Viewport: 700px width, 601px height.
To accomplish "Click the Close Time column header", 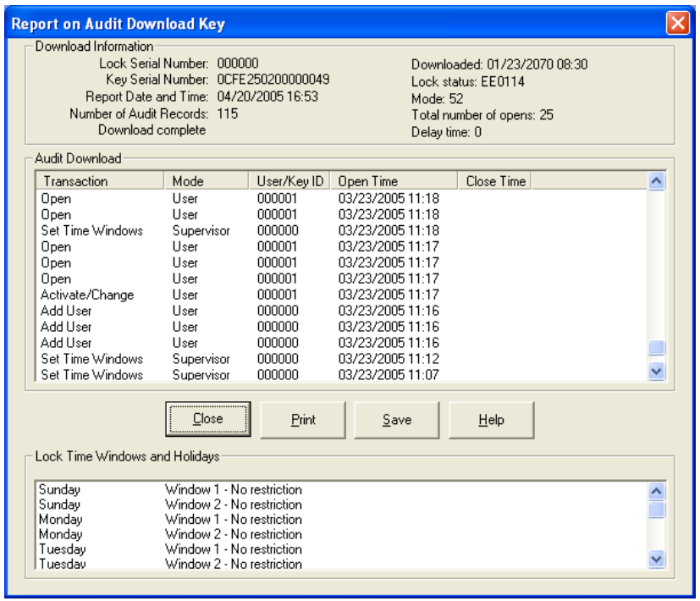I will (x=495, y=181).
